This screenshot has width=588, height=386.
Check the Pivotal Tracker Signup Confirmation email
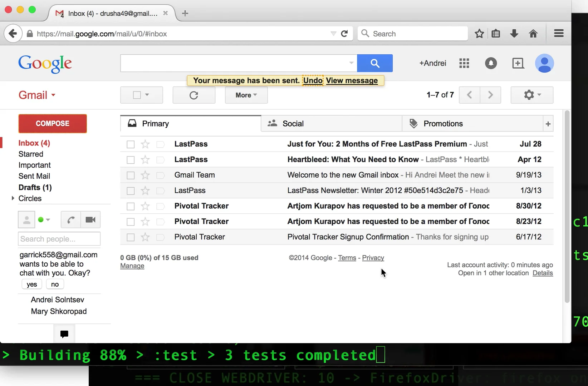(131, 237)
